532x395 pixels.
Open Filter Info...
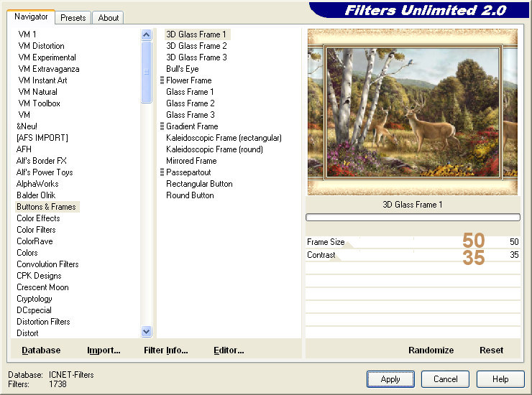tap(166, 350)
